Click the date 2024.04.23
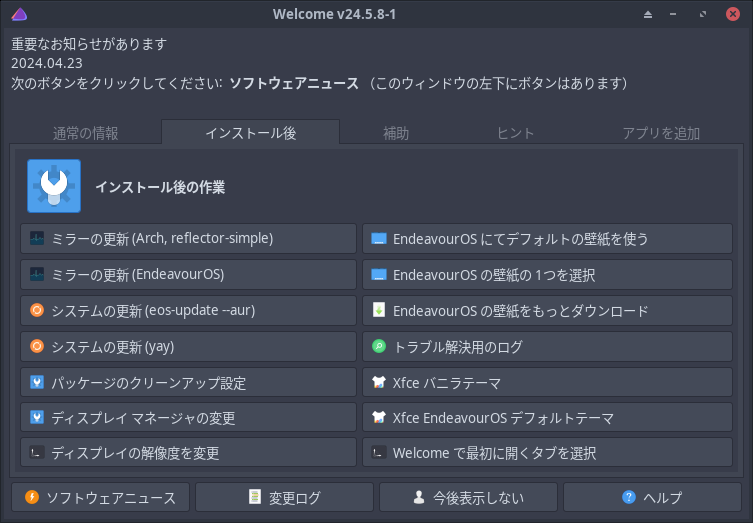 [47, 63]
